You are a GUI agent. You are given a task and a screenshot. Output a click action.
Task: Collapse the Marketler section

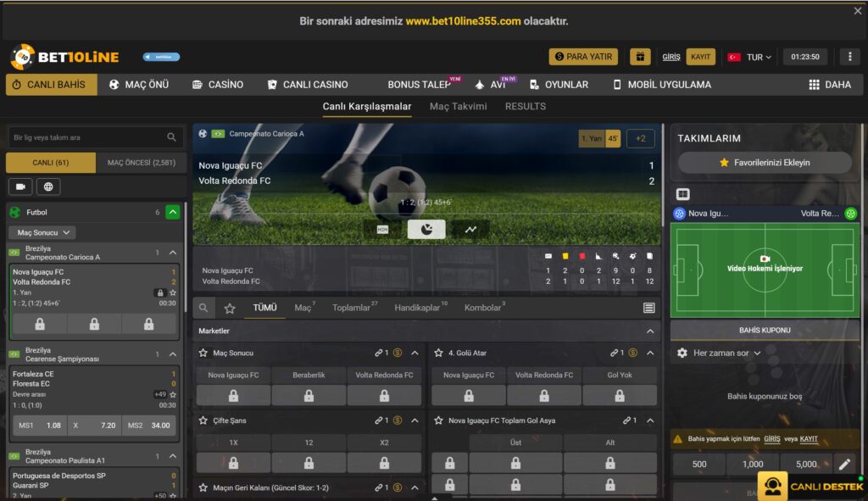(650, 331)
